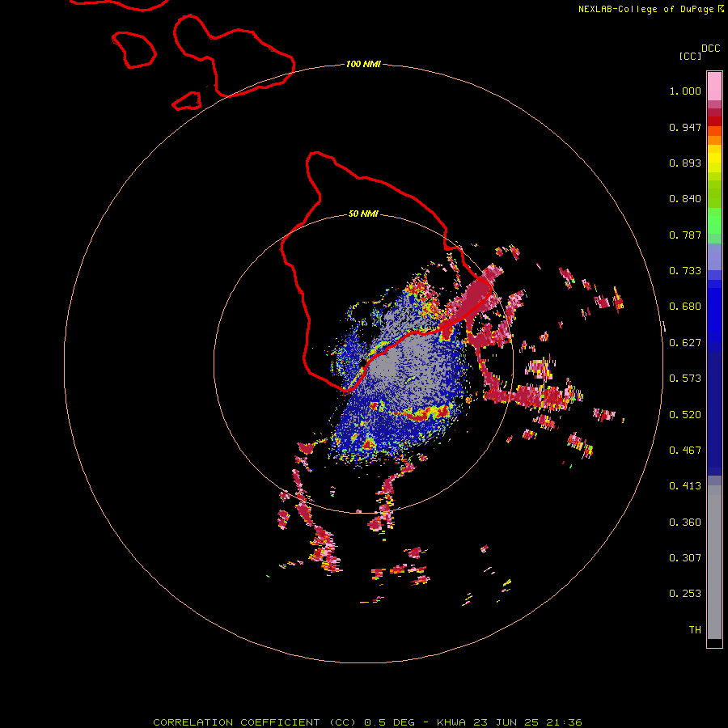Click the 0.360 scale value
728x728 pixels.
[x=685, y=523]
